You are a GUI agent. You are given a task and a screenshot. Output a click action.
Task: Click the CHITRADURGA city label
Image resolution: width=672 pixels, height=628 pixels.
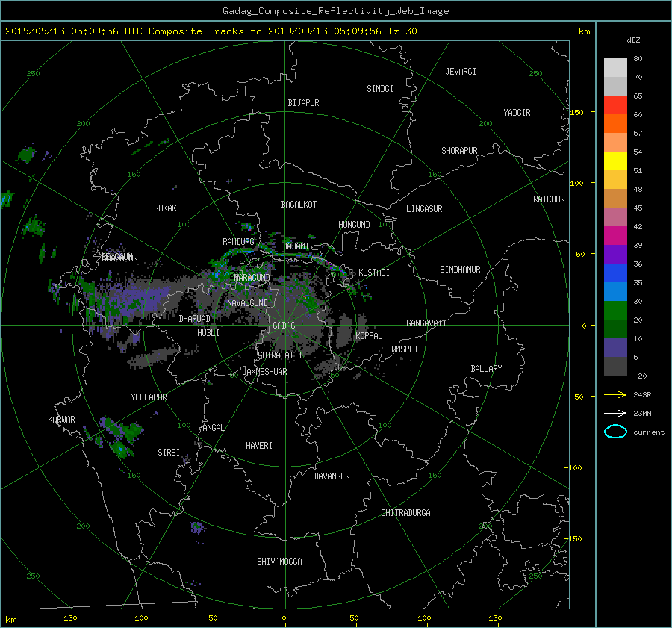405,513
